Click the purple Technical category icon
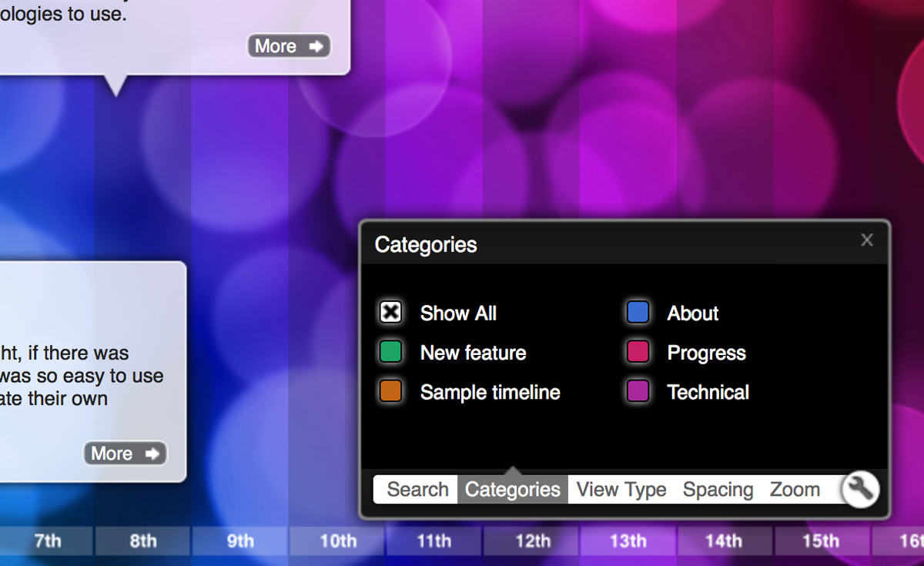The width and height of the screenshot is (924, 566). pyautogui.click(x=638, y=391)
